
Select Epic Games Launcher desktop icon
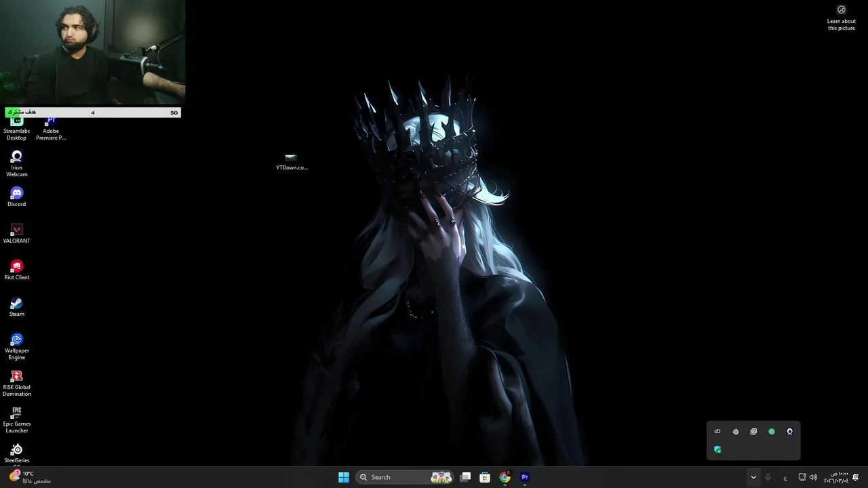16,420
